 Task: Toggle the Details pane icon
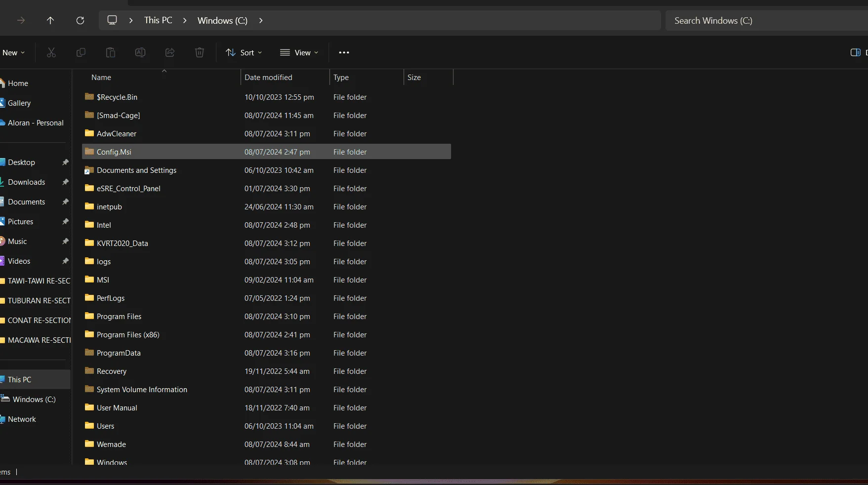(x=856, y=52)
